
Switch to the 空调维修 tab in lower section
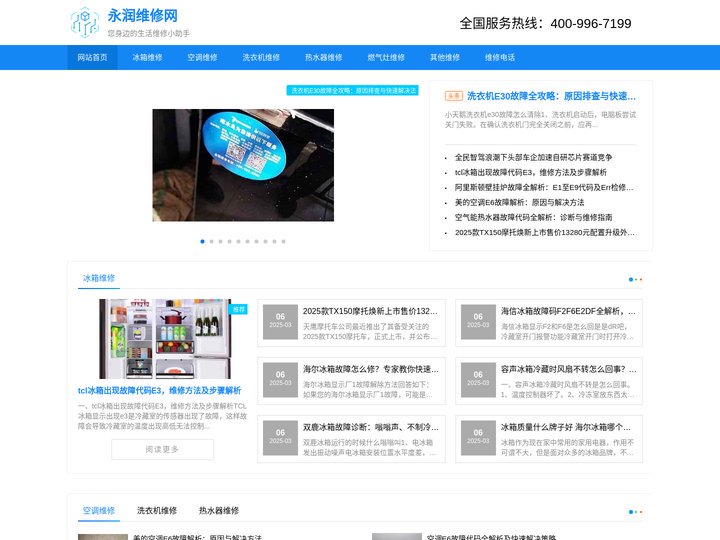click(99, 511)
